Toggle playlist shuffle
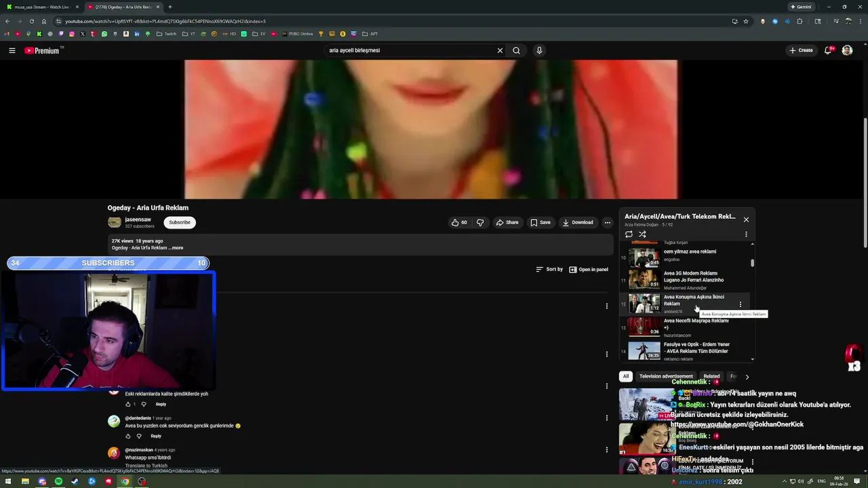 (x=642, y=235)
